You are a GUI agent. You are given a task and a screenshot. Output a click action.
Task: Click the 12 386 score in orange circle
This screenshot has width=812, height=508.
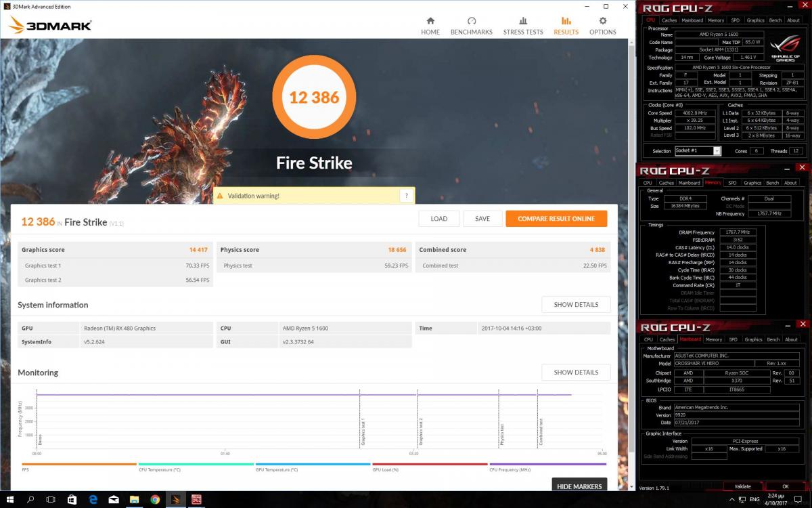click(x=314, y=98)
